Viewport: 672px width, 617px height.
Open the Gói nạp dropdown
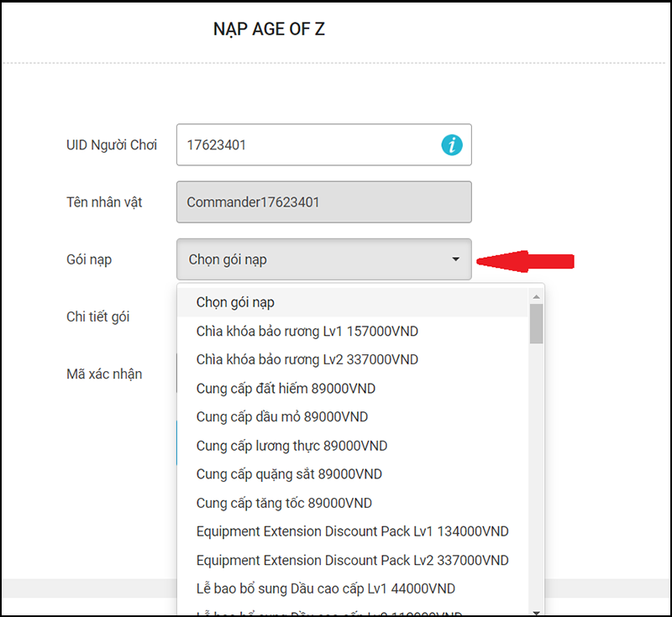coord(324,259)
